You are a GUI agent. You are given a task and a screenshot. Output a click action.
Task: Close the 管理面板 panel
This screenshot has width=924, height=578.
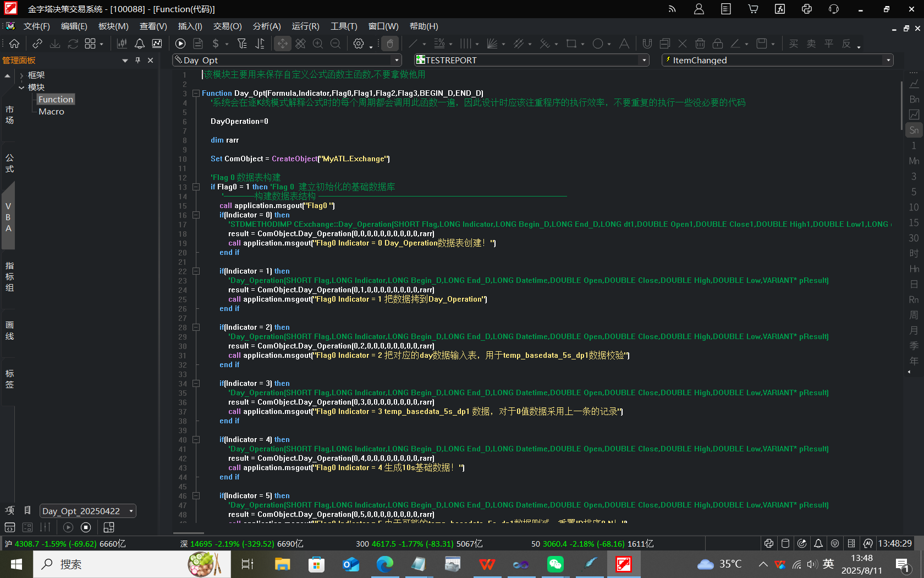(150, 60)
